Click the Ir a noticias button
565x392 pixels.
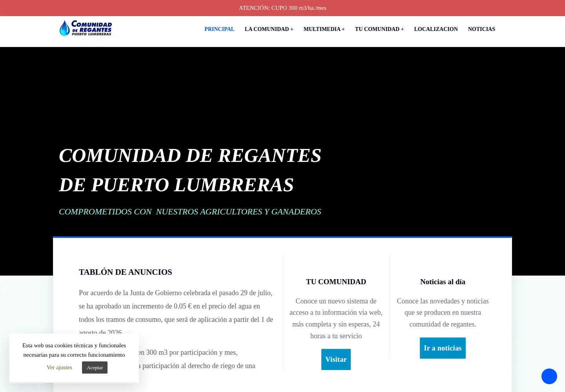click(443, 348)
